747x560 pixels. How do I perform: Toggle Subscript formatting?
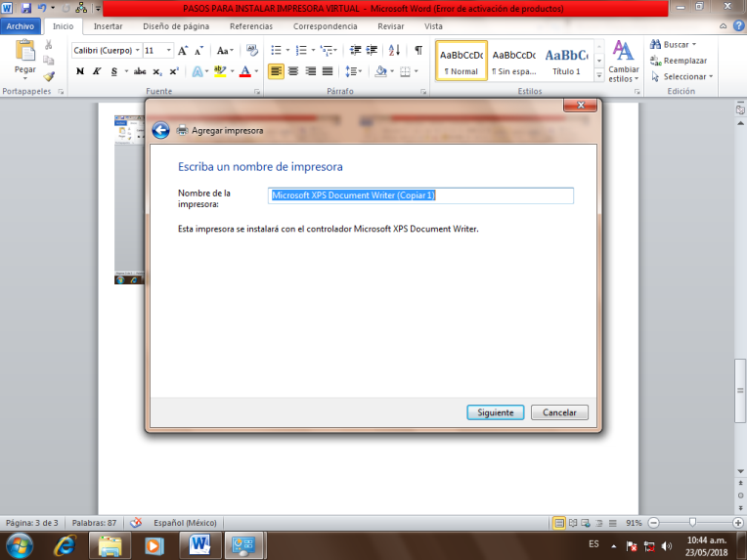pyautogui.click(x=157, y=71)
